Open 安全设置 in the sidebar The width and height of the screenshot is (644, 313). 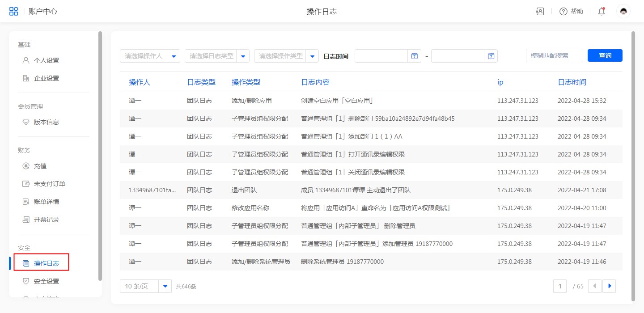pos(47,281)
